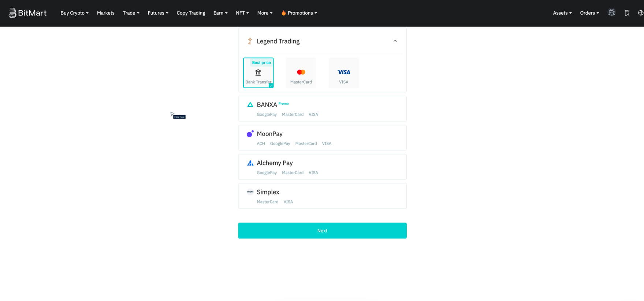The height and width of the screenshot is (301, 644).
Task: Collapse the Legend Trading section
Action: click(x=395, y=41)
